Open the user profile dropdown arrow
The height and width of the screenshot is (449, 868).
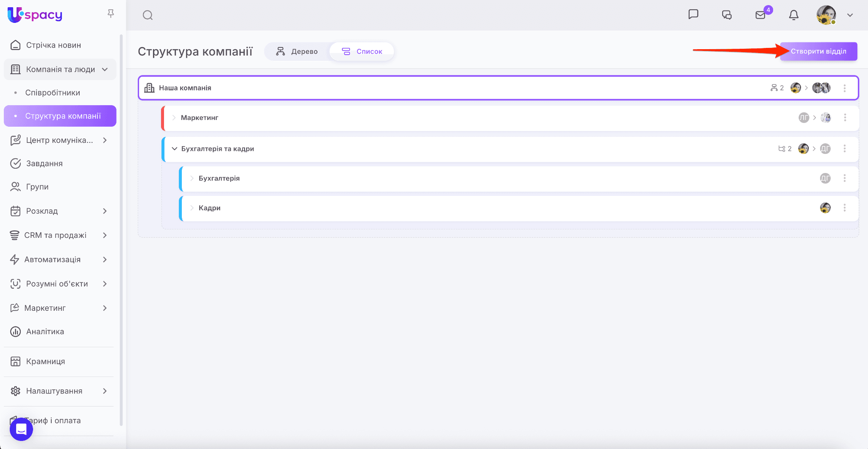point(850,15)
